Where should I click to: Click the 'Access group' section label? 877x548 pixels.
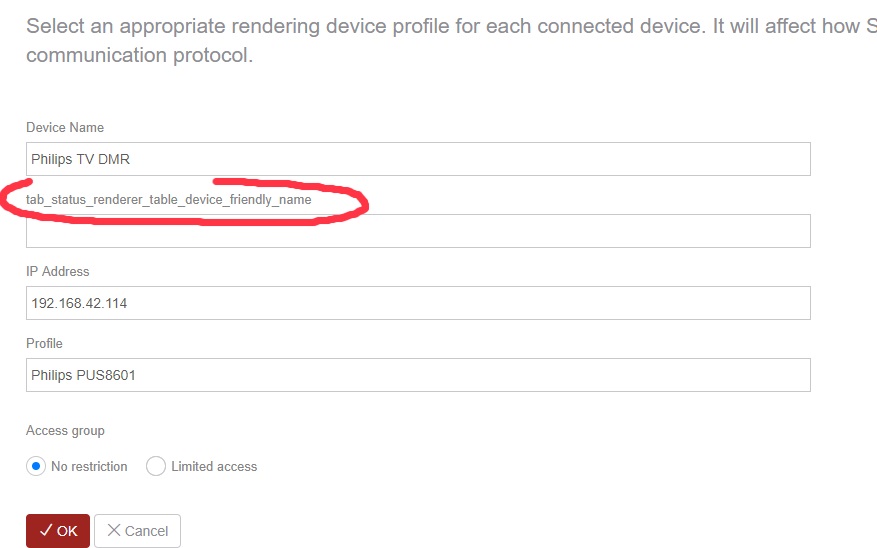(x=65, y=431)
